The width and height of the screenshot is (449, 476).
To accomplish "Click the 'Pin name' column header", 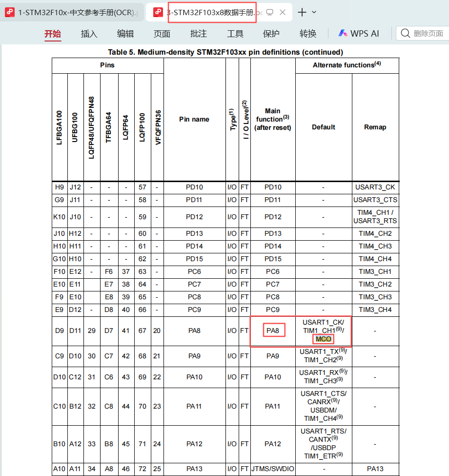I will point(194,119).
